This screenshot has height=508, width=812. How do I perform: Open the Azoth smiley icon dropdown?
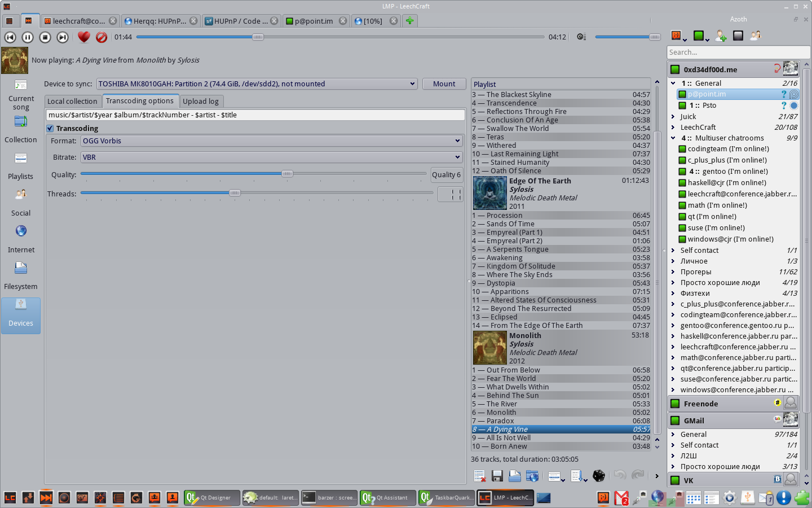679,36
